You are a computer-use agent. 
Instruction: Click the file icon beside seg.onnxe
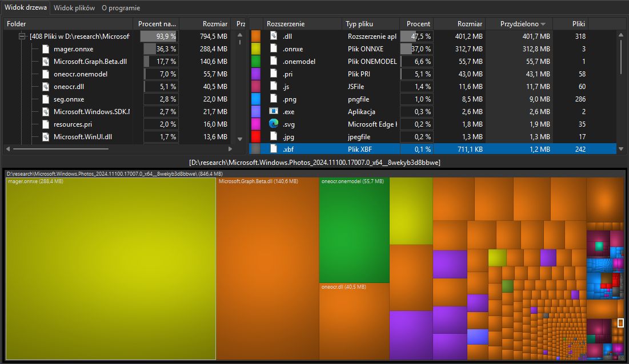point(46,99)
